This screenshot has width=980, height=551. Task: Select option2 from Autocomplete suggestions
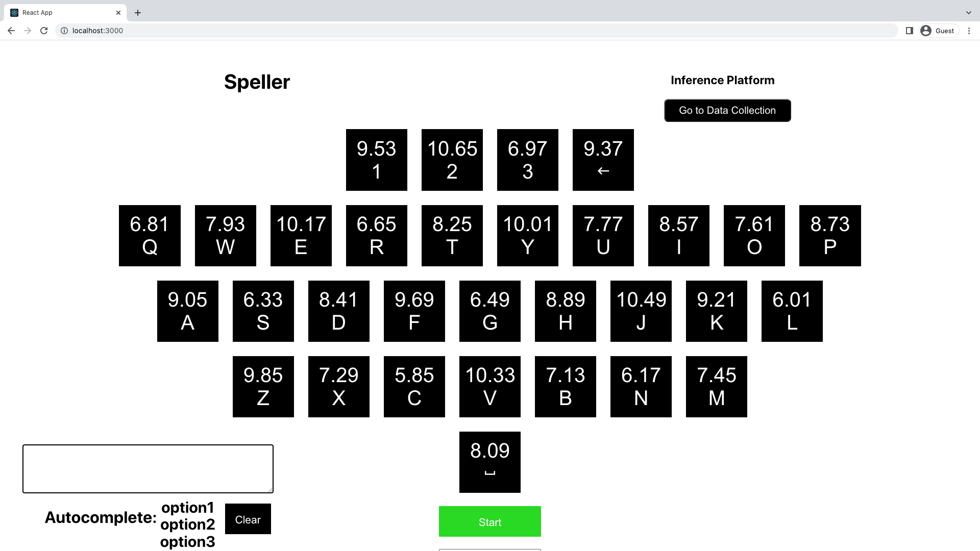click(x=188, y=525)
